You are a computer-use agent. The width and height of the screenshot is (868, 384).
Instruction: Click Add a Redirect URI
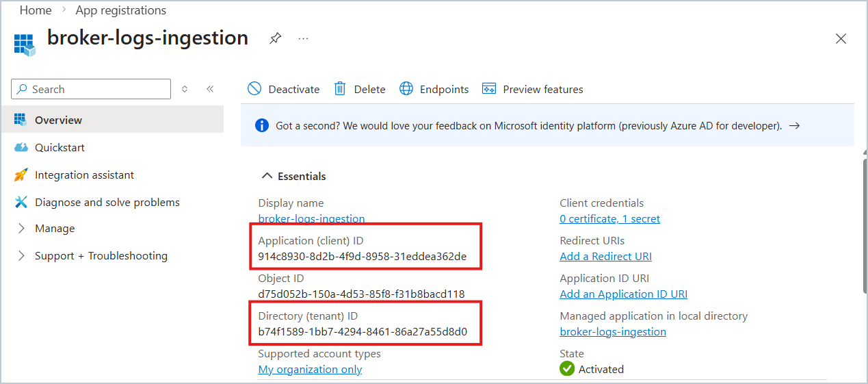coord(605,257)
